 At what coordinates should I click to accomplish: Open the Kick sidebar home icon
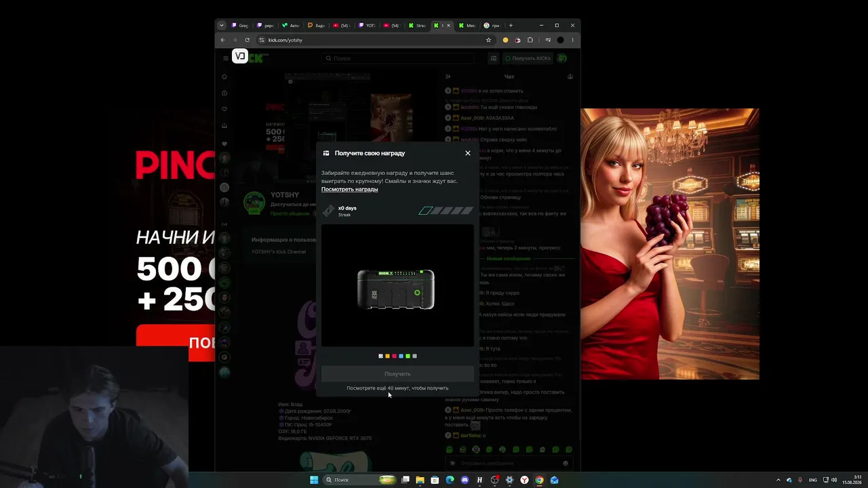click(x=224, y=77)
